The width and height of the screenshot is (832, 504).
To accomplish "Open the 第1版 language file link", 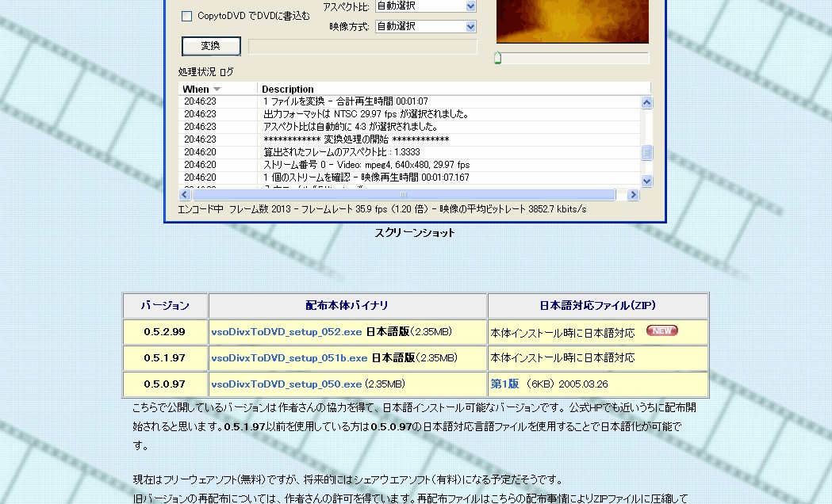I will [504, 384].
